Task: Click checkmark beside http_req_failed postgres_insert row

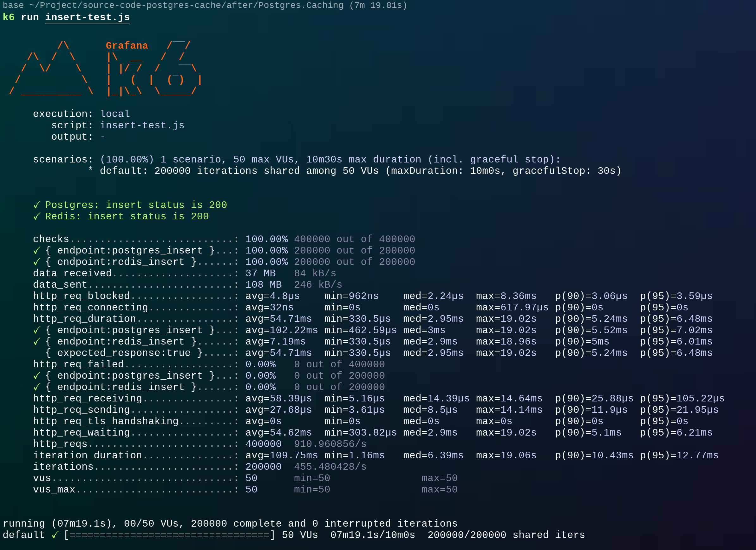Action: pos(37,376)
